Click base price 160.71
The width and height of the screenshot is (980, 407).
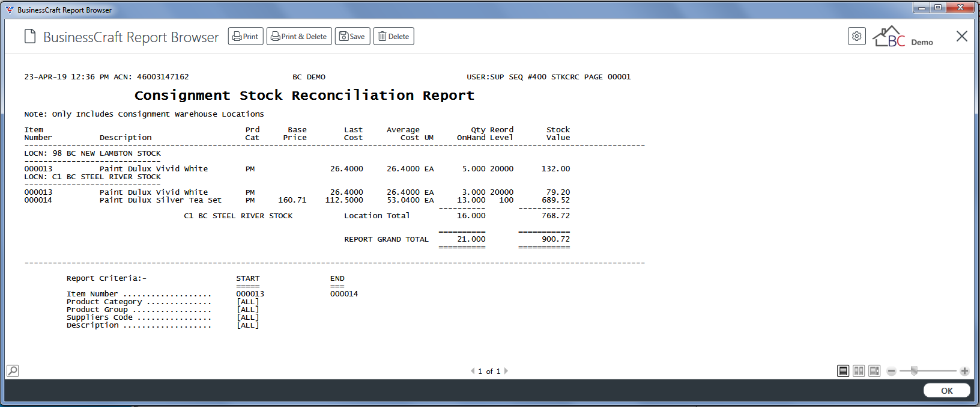pos(292,200)
